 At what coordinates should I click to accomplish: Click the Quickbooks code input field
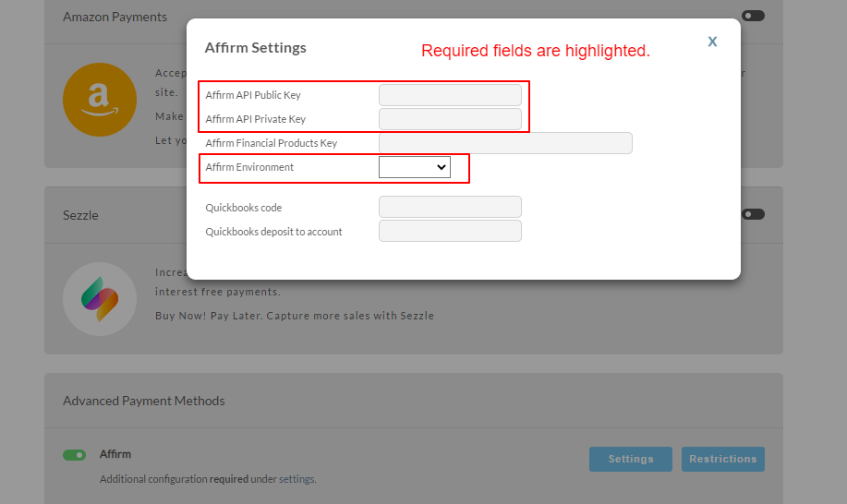450,207
